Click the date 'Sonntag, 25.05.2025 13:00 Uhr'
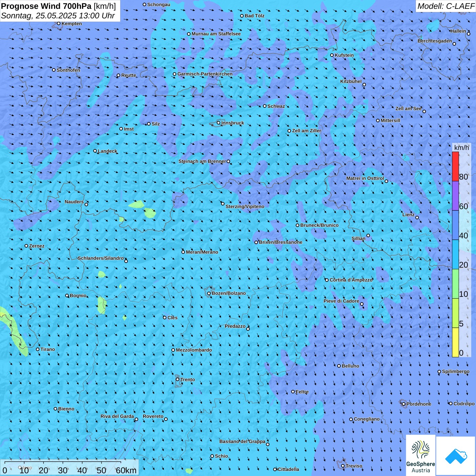476x476 pixels. click(58, 16)
